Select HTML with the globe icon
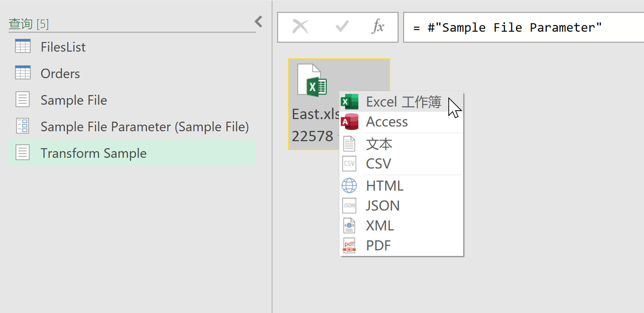 tap(401, 186)
